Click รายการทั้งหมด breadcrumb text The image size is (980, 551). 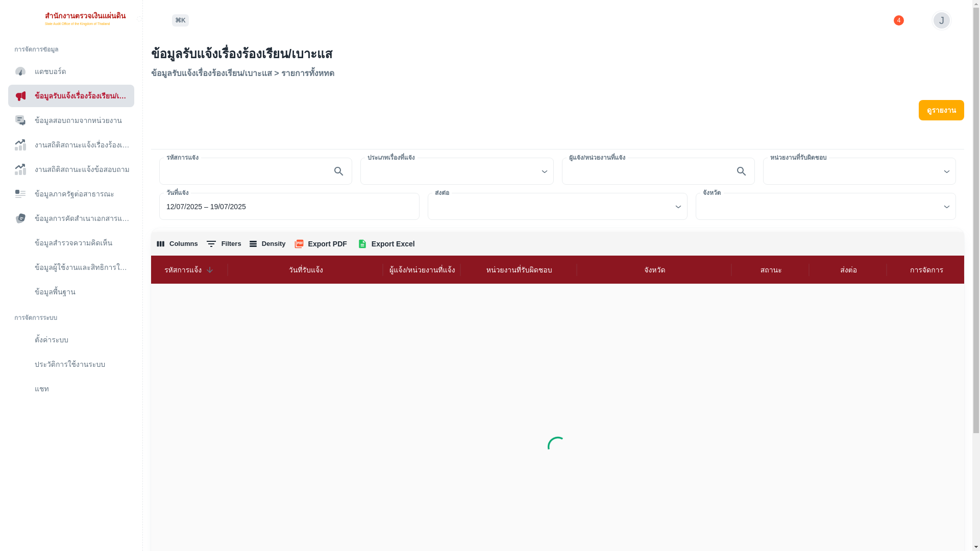(308, 73)
